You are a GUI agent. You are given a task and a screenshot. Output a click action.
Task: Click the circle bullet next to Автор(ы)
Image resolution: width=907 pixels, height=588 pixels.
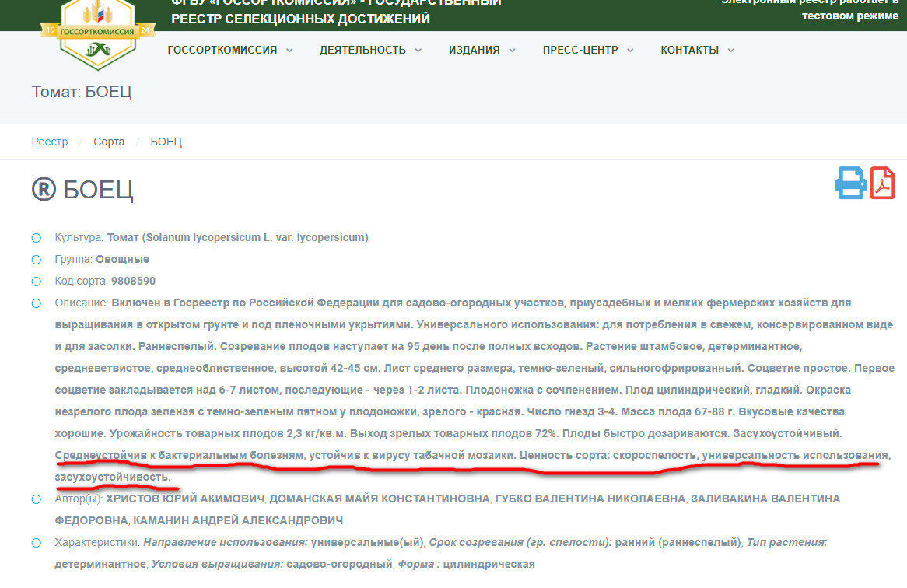point(37,499)
